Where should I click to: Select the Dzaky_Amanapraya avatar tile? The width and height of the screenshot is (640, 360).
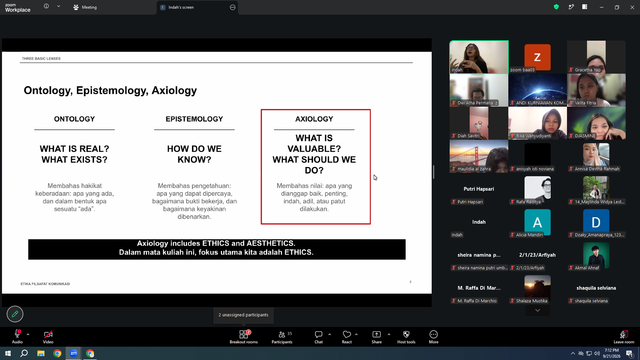[596, 222]
